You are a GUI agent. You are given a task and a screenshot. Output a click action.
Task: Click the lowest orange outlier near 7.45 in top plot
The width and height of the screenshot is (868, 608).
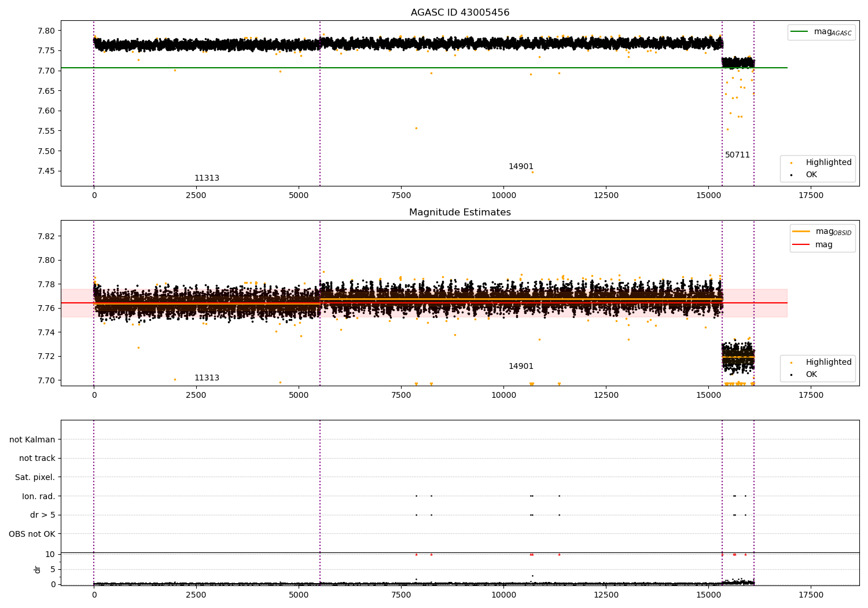(532, 172)
